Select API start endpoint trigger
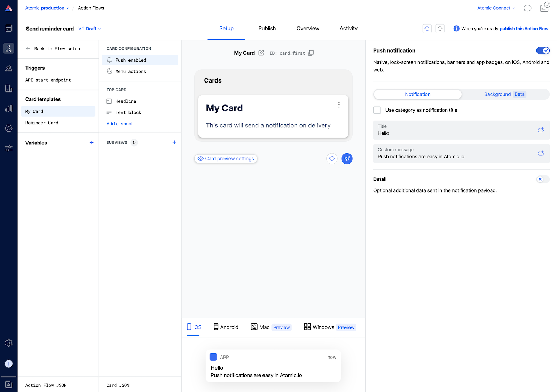The image size is (557, 392). point(48,80)
